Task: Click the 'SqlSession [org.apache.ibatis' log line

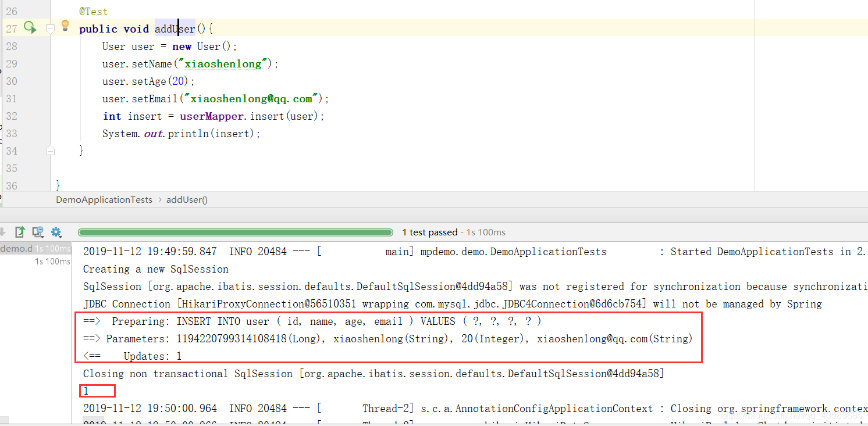Action: pos(475,287)
